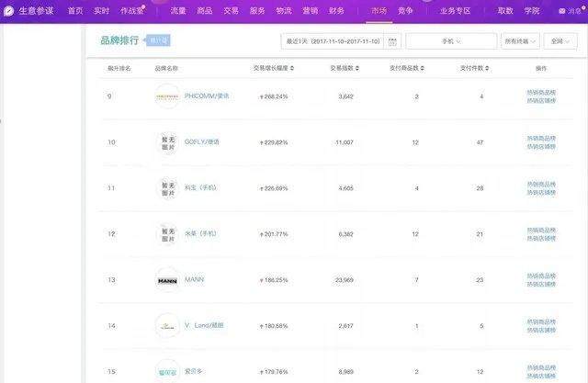Sort by 支付件数 column arrows
Screen dimensions: 588x383
click(x=487, y=68)
